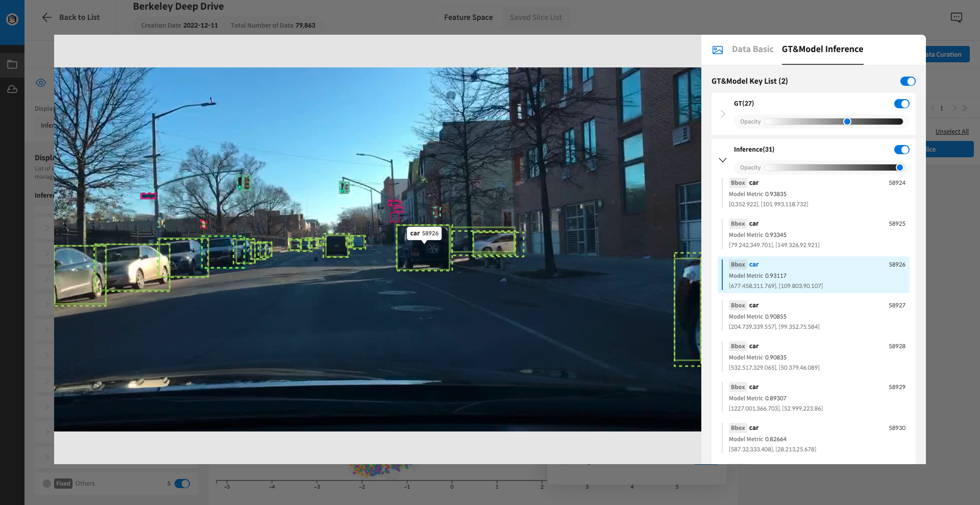Open the chat feedback icon in the header
The image size is (980, 505).
tap(957, 17)
